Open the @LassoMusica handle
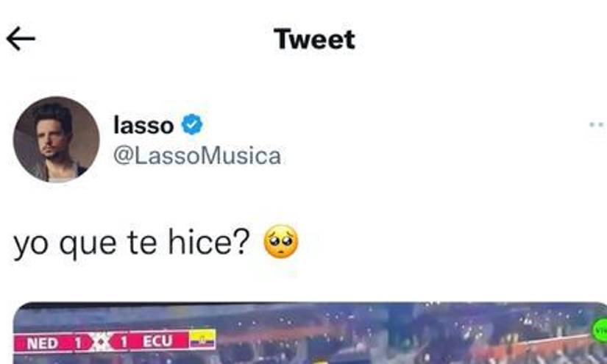This screenshot has height=364, width=607. (197, 155)
